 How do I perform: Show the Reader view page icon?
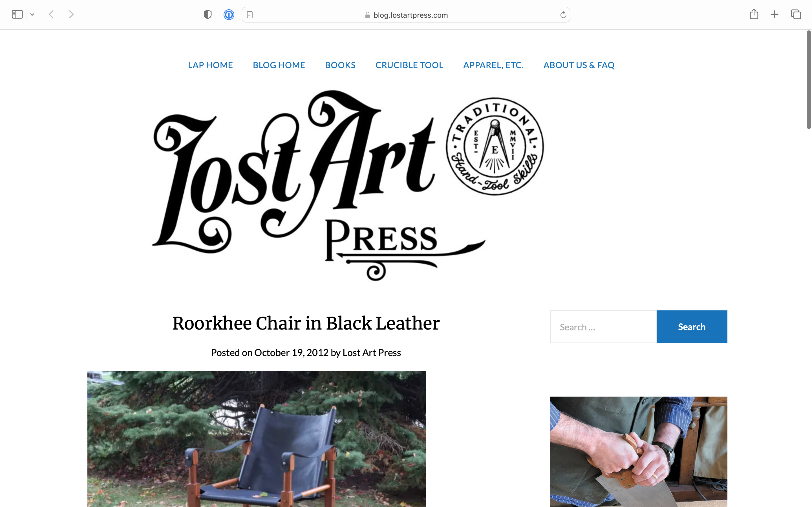(250, 15)
